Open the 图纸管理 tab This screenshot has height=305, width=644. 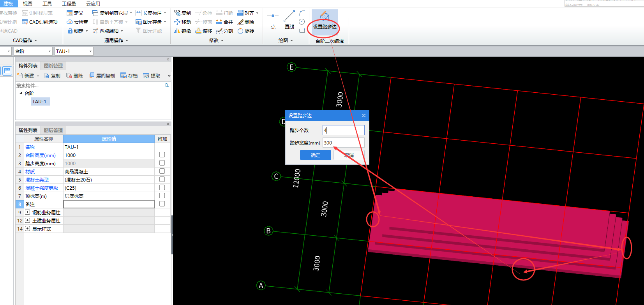(53, 65)
